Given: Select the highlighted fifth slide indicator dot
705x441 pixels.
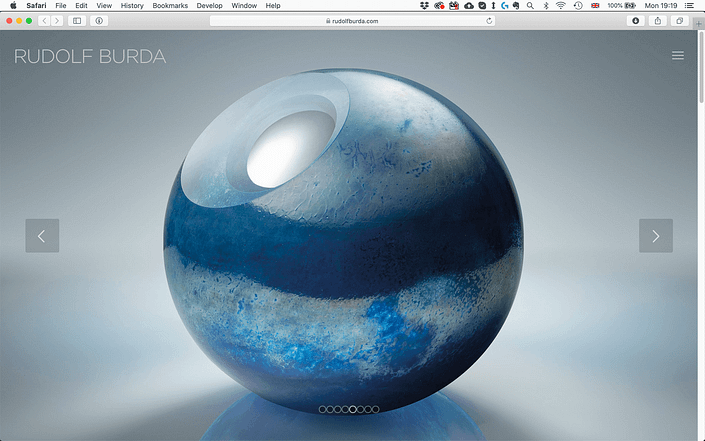Looking at the screenshot, I should coord(352,409).
